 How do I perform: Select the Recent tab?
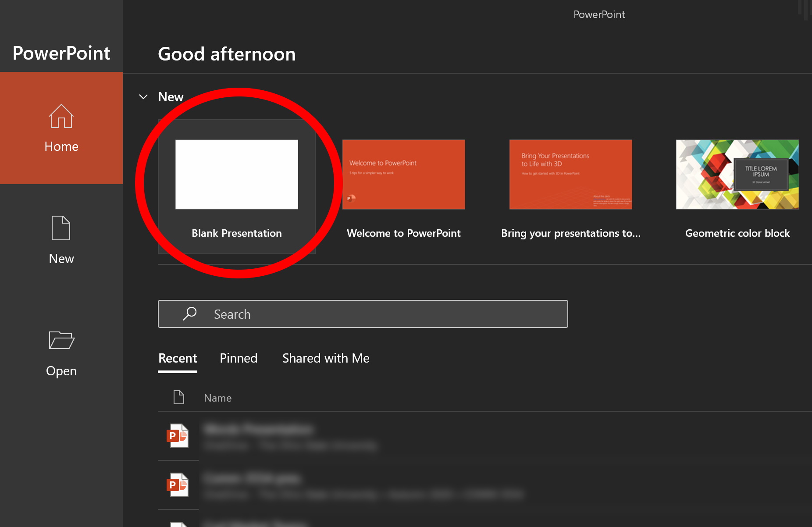coord(177,358)
